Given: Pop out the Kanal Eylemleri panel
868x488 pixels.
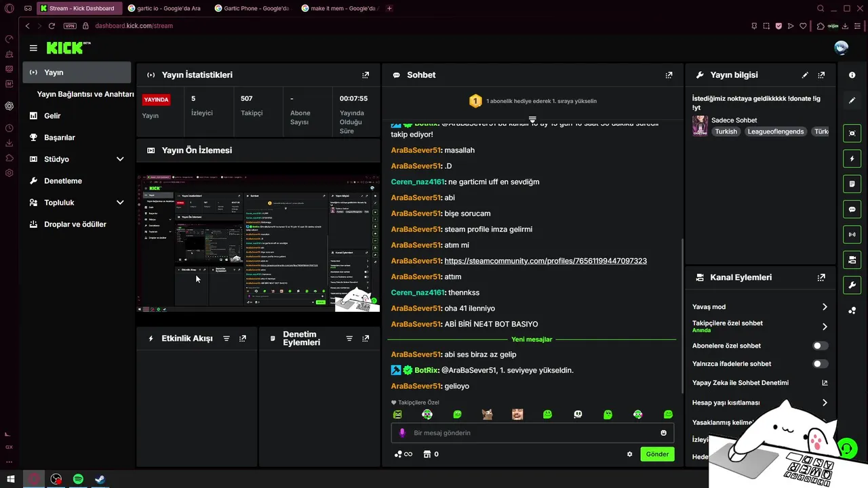Looking at the screenshot, I should (821, 277).
